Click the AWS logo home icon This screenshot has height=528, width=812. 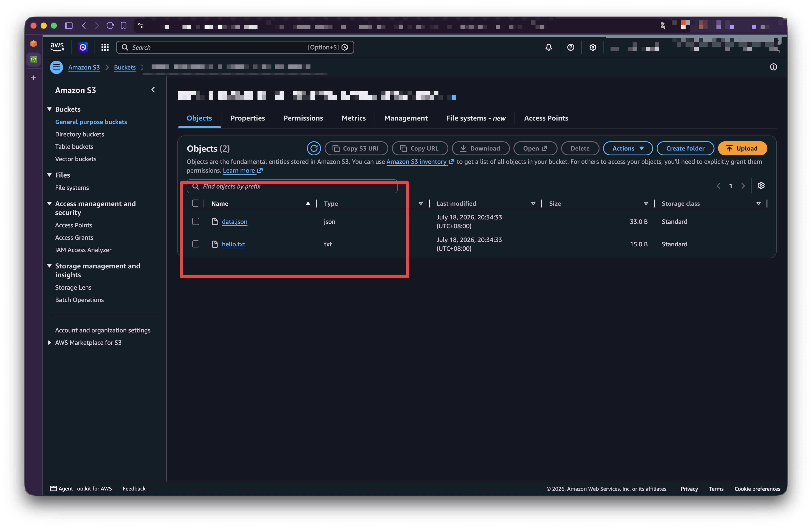click(57, 47)
